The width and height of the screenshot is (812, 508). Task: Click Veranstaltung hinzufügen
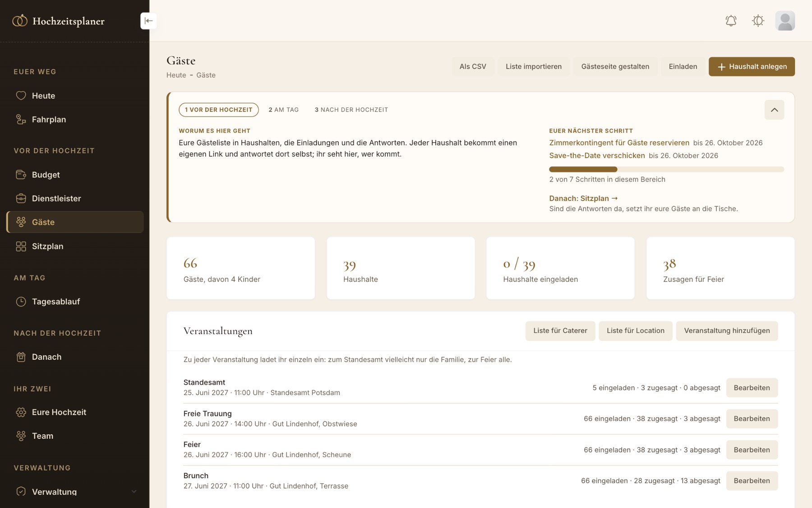tap(727, 331)
